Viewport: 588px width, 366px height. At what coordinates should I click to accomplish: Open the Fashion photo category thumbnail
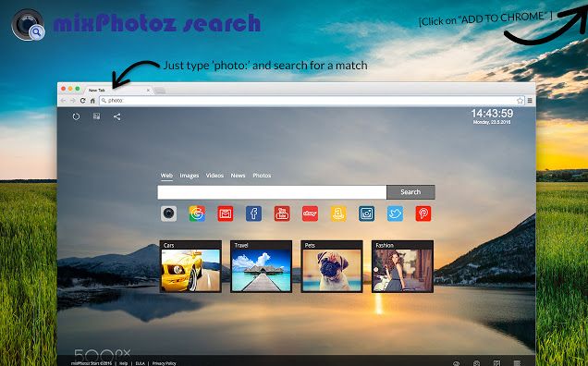click(x=402, y=266)
